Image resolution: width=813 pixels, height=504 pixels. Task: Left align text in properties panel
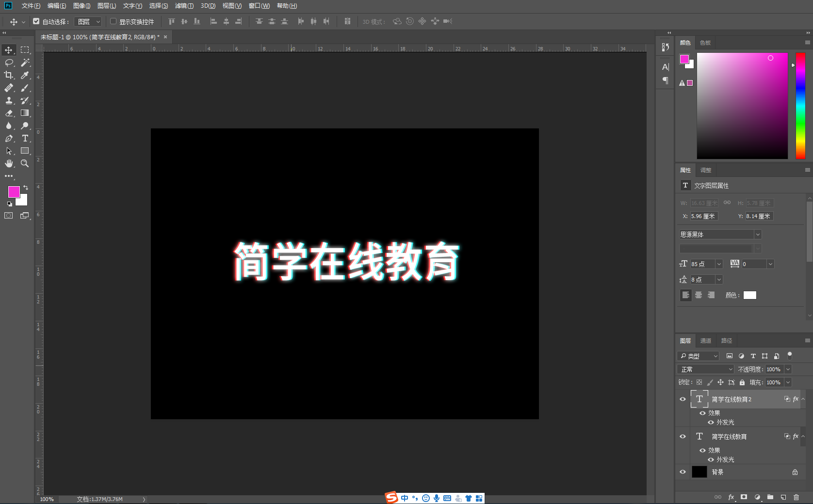pyautogui.click(x=685, y=295)
